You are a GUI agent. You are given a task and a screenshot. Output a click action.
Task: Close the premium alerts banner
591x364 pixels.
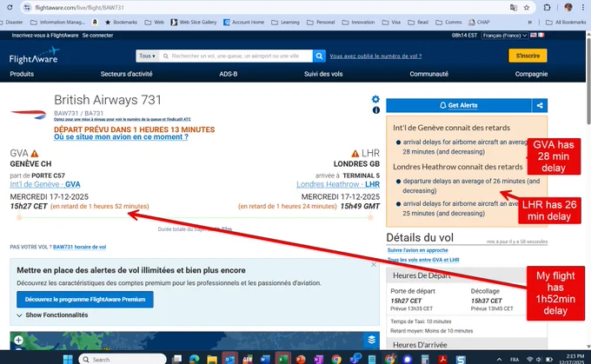(374, 264)
